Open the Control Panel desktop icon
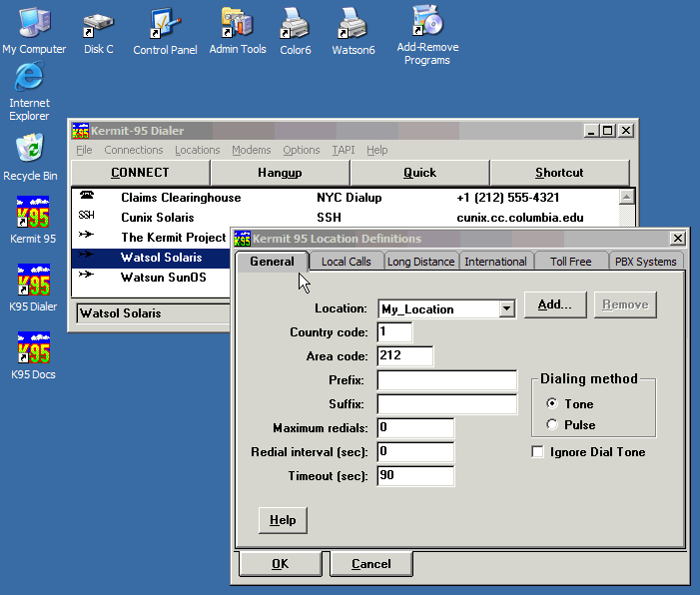The width and height of the screenshot is (700, 595). click(x=164, y=26)
